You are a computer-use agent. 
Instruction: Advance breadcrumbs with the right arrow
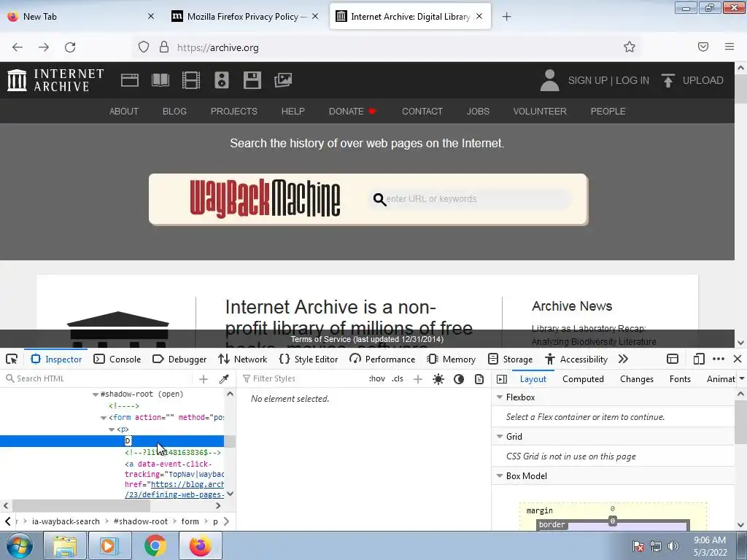227,521
